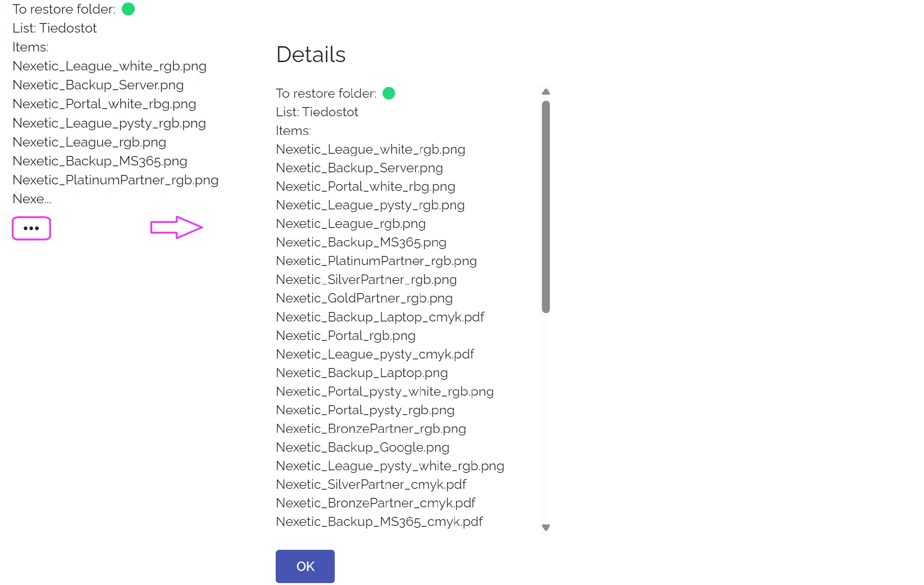Click 'List: Tiedostot' in left summary
Image resolution: width=924 pixels, height=585 pixels.
55,28
